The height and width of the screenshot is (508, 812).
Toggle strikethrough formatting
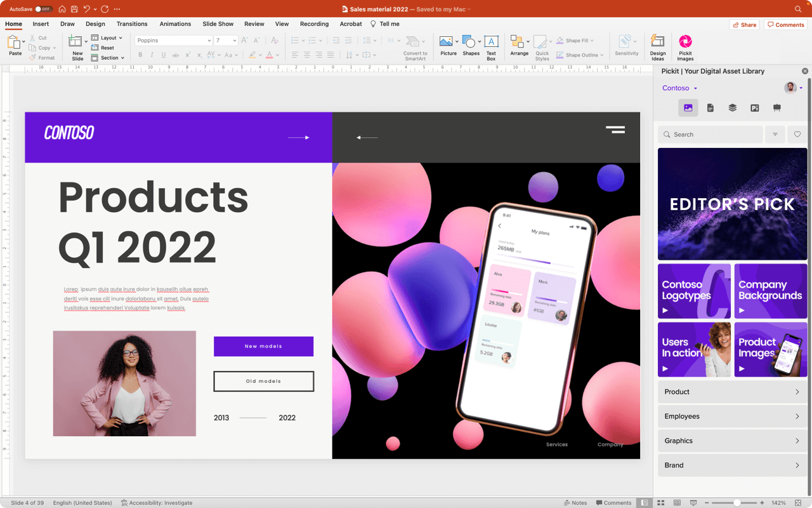click(176, 55)
